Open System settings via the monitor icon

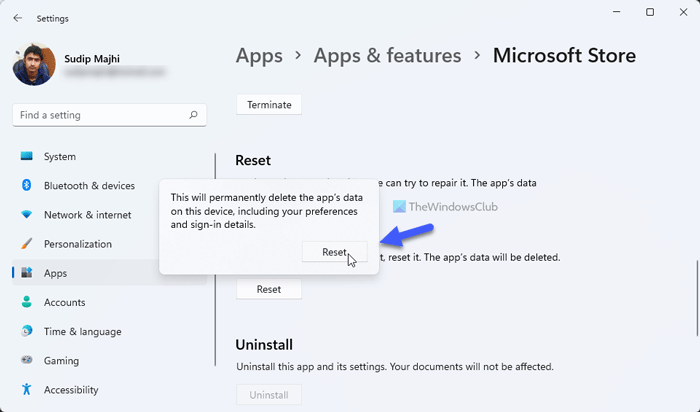(26, 157)
